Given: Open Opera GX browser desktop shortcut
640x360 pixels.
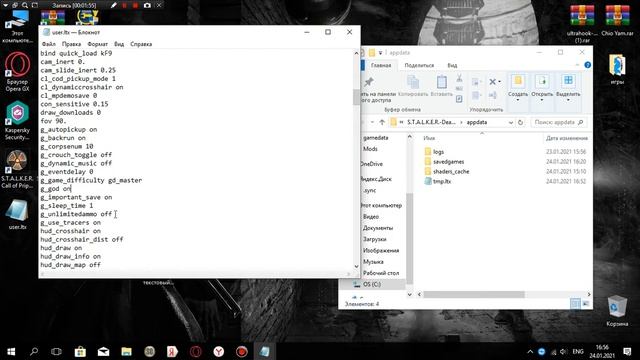Looking at the screenshot, I should [17, 71].
